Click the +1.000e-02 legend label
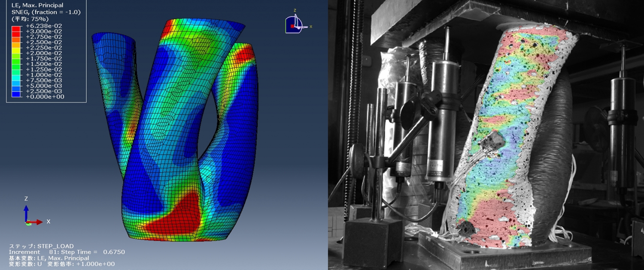 point(44,75)
